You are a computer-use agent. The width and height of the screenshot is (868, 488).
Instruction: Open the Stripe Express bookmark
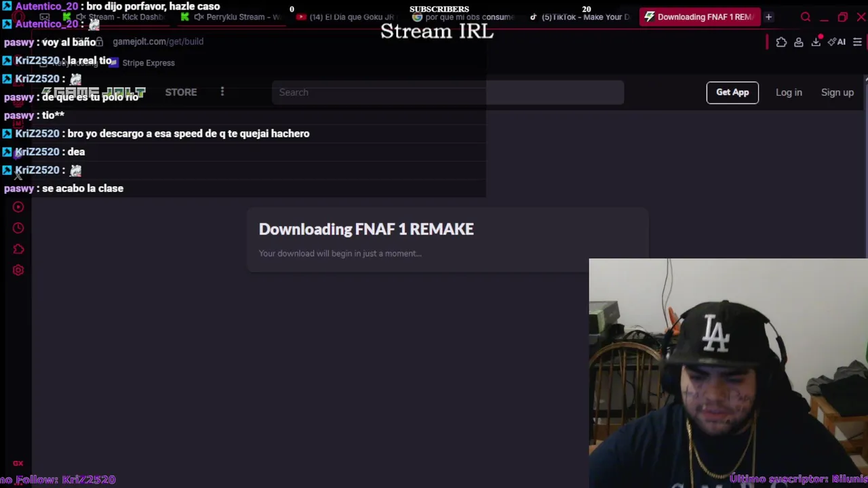142,63
